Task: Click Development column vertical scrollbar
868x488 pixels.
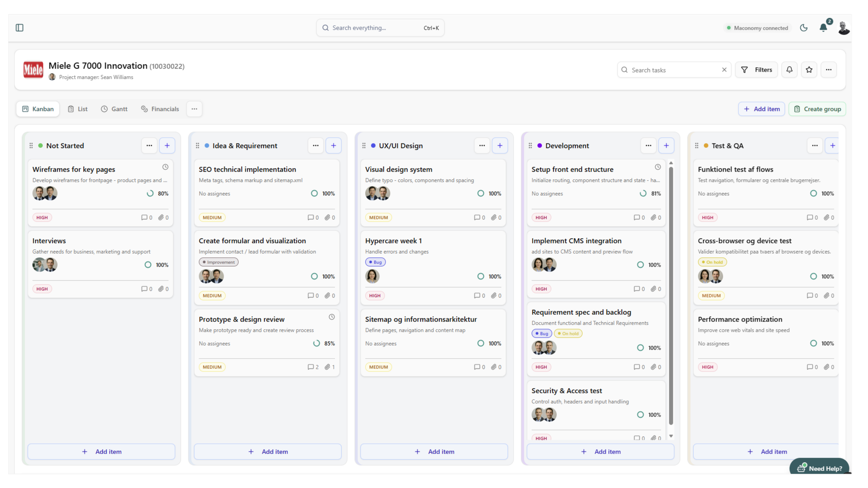Action: (x=671, y=295)
